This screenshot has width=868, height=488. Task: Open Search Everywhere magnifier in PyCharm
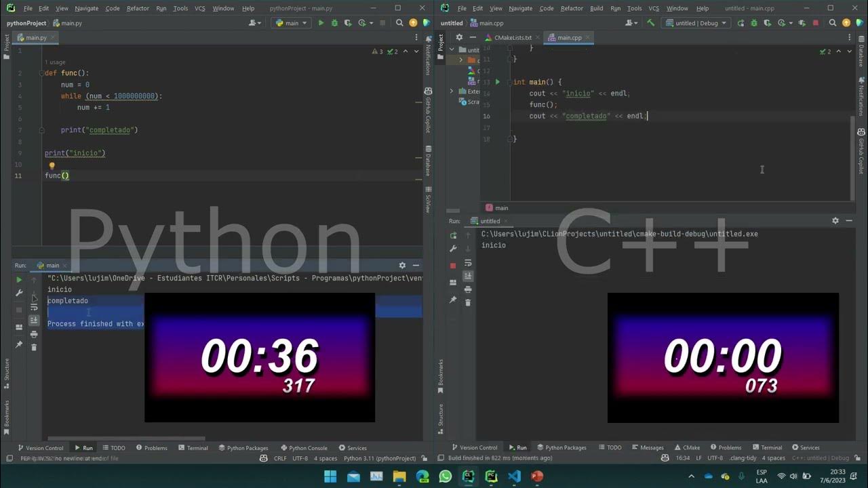[400, 23]
